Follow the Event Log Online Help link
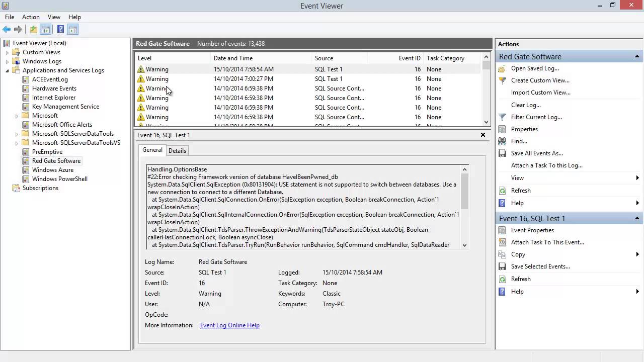This screenshot has height=362, width=644. 230,325
